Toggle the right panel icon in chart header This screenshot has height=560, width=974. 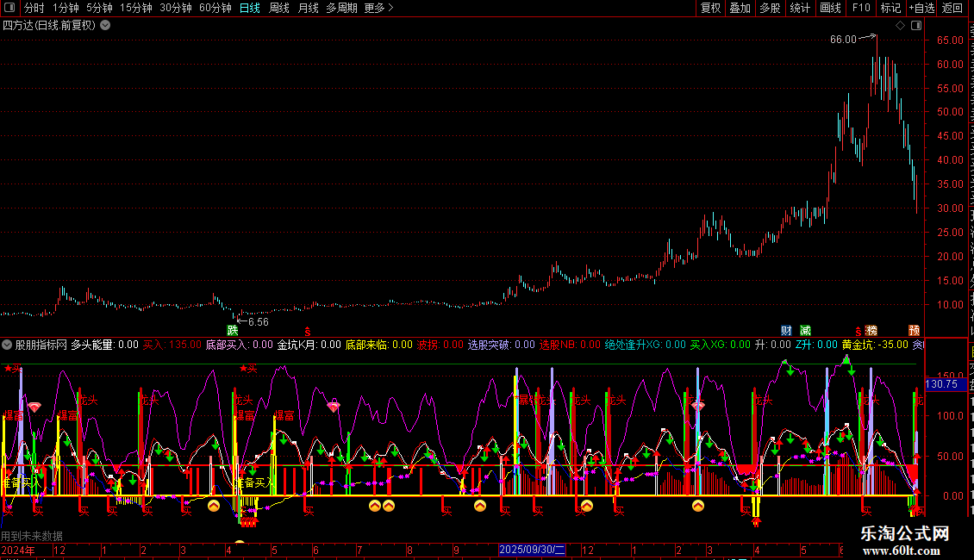[x=916, y=26]
